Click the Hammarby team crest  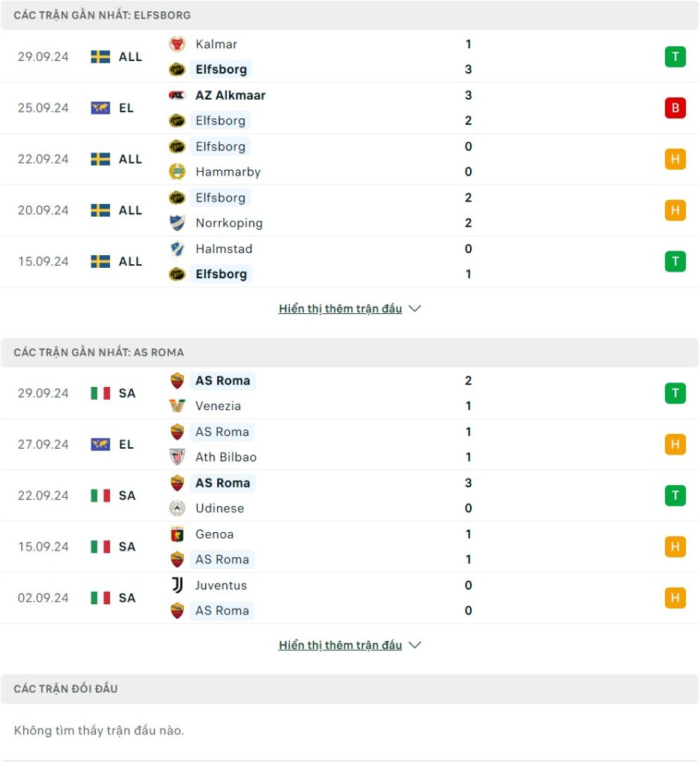[177, 172]
